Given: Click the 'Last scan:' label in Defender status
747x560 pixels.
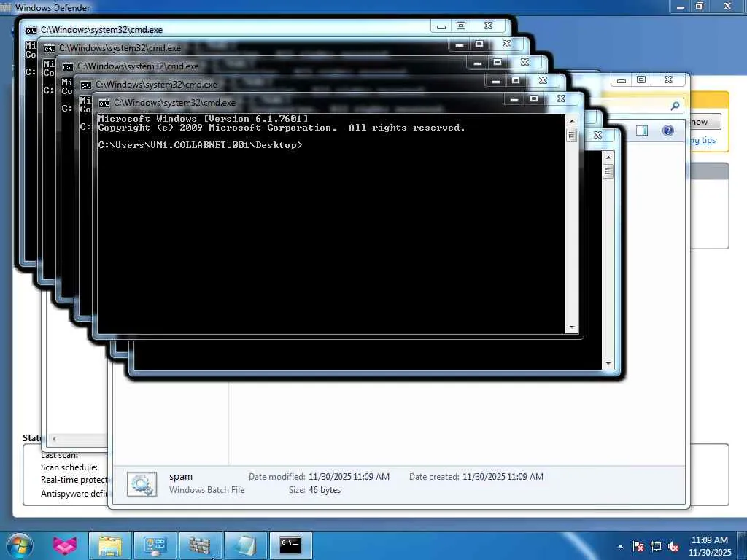Looking at the screenshot, I should coord(60,455).
